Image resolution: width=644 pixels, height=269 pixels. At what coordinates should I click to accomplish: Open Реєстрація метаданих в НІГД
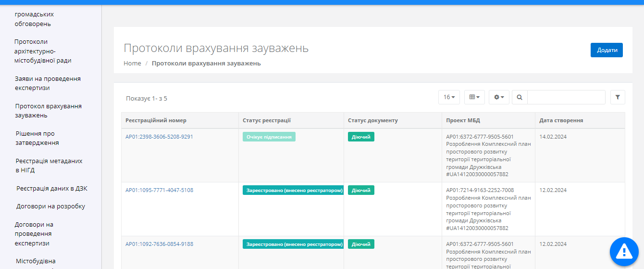49,166
